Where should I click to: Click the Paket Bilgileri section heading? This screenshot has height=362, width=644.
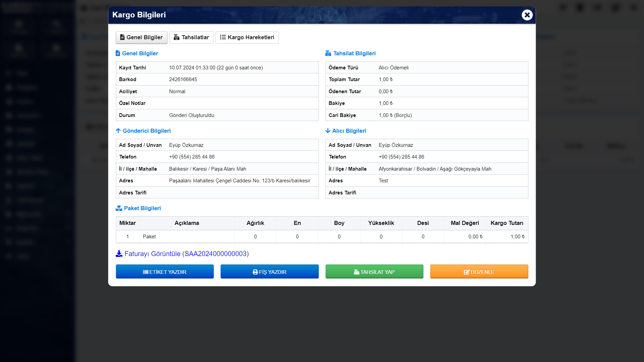click(142, 208)
